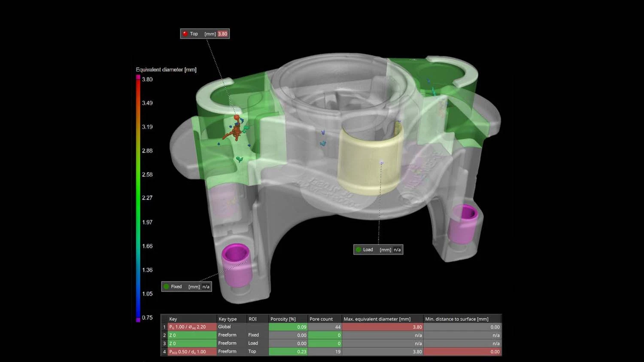Click the 1.05 tick on color scale
Image resolution: width=644 pixels, height=362 pixels.
coord(147,294)
